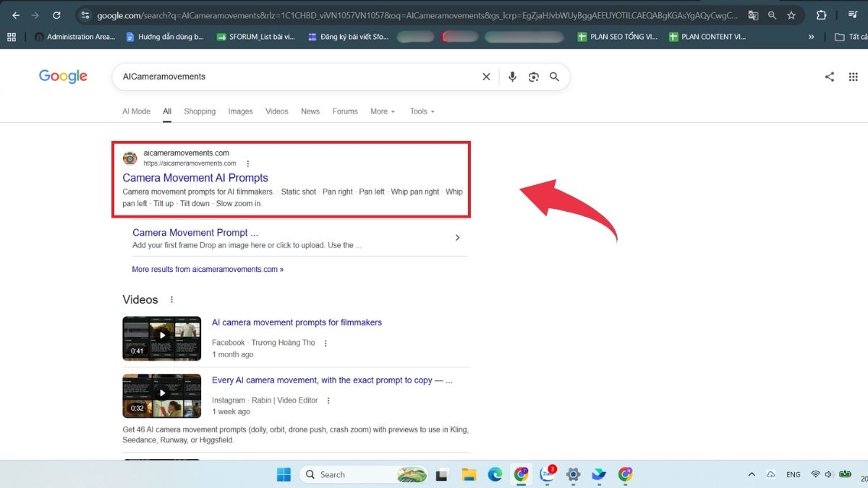
Task: Go back to the previous page
Action: click(16, 15)
